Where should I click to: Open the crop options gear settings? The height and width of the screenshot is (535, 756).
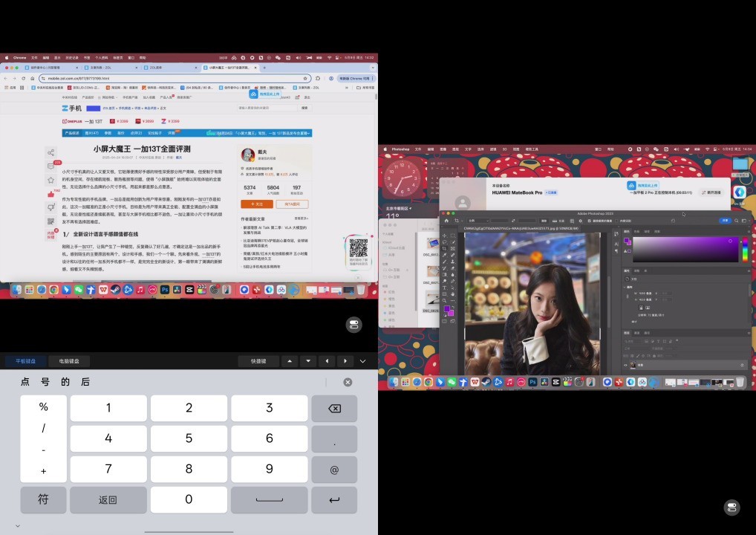[580, 221]
